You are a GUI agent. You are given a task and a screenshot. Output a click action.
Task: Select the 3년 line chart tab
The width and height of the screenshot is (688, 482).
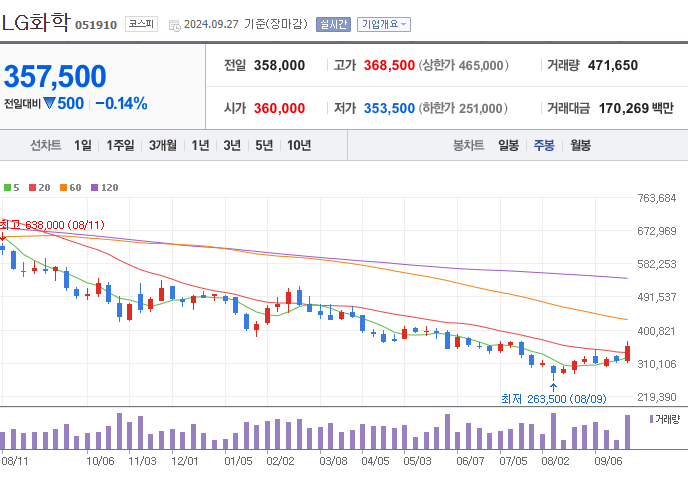pyautogui.click(x=232, y=145)
